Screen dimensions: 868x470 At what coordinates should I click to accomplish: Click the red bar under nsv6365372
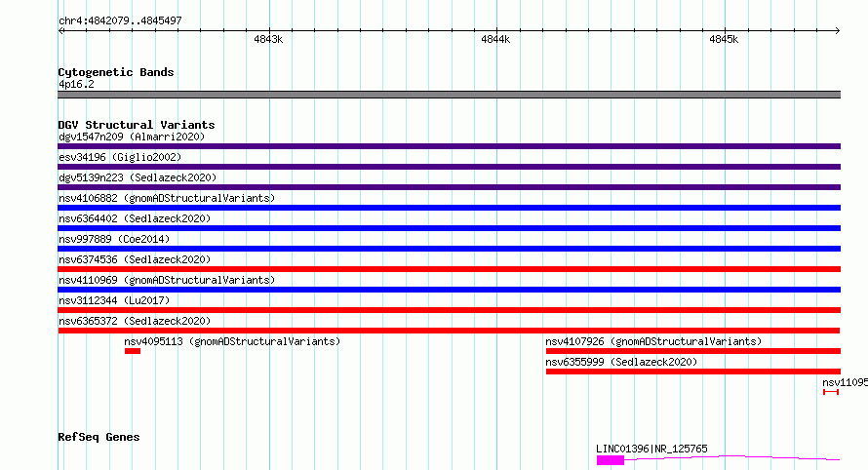pyautogui.click(x=449, y=331)
